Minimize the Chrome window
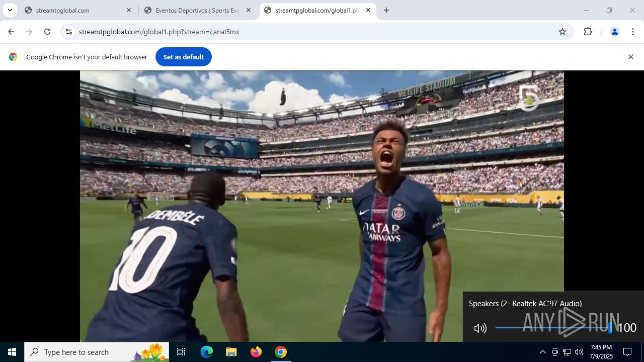This screenshot has width=644, height=362. 586,10
